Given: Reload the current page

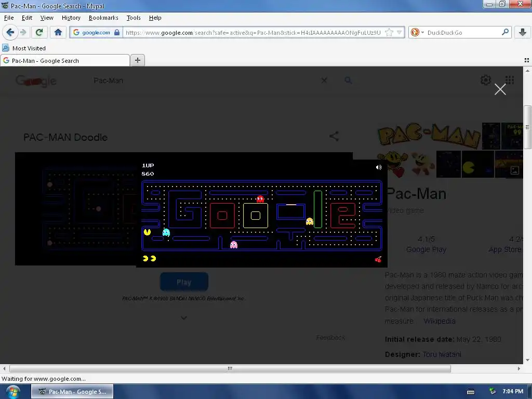Looking at the screenshot, I should pyautogui.click(x=39, y=32).
